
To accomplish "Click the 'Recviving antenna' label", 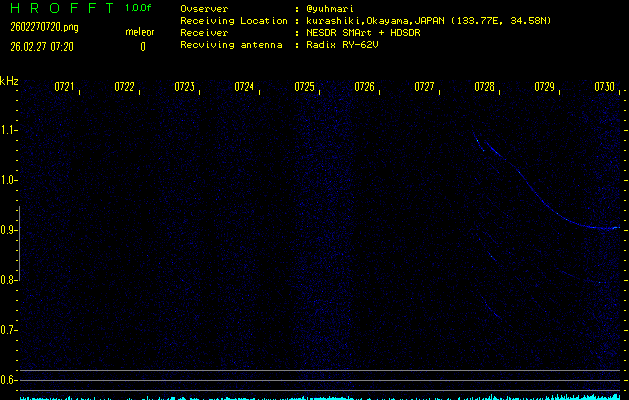I will coord(231,45).
